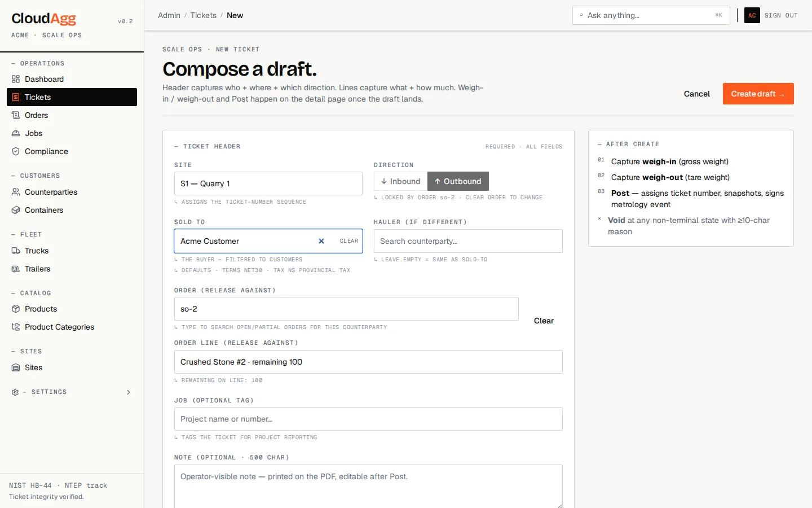
Task: Click Clear next to the Order field
Action: (544, 321)
